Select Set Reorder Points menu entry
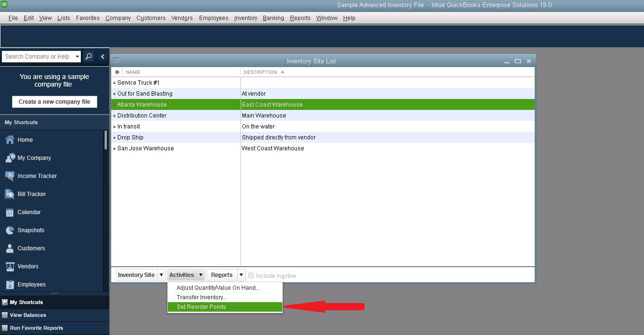Image resolution: width=644 pixels, height=335 pixels. pyautogui.click(x=202, y=307)
